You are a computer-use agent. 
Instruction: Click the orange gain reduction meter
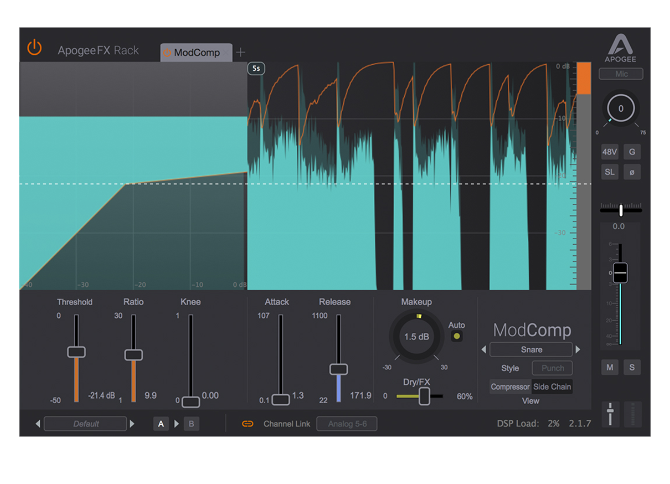point(584,78)
